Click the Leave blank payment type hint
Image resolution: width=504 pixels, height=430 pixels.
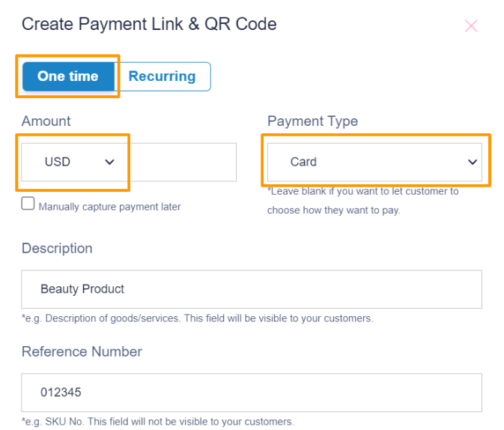click(x=363, y=201)
